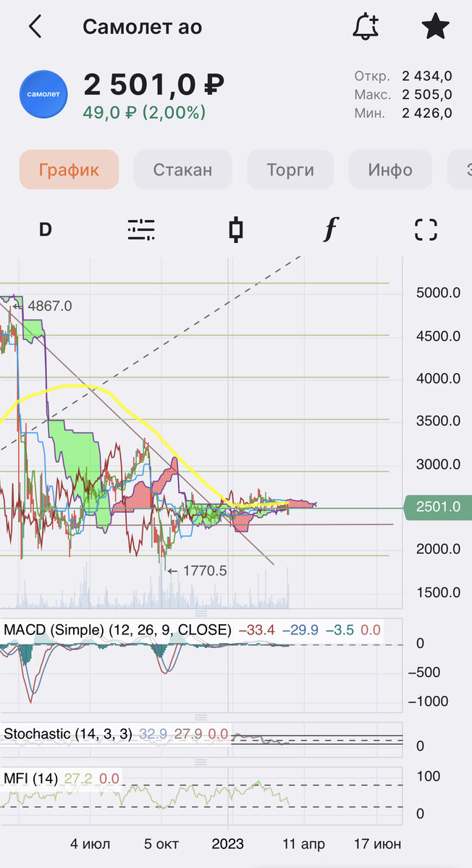This screenshot has width=472, height=868.
Task: Click the 4 июл date axis label
Action: (90, 843)
